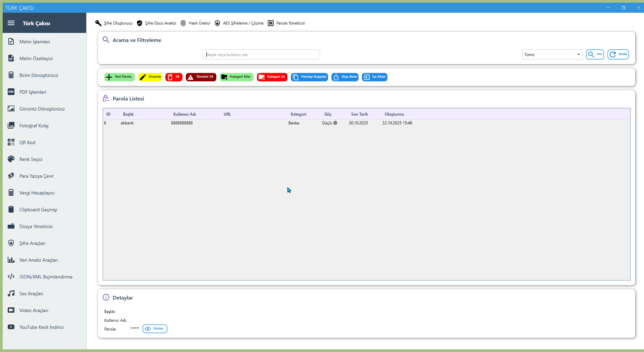Click the Yenile refresh button

pyautogui.click(x=618, y=54)
